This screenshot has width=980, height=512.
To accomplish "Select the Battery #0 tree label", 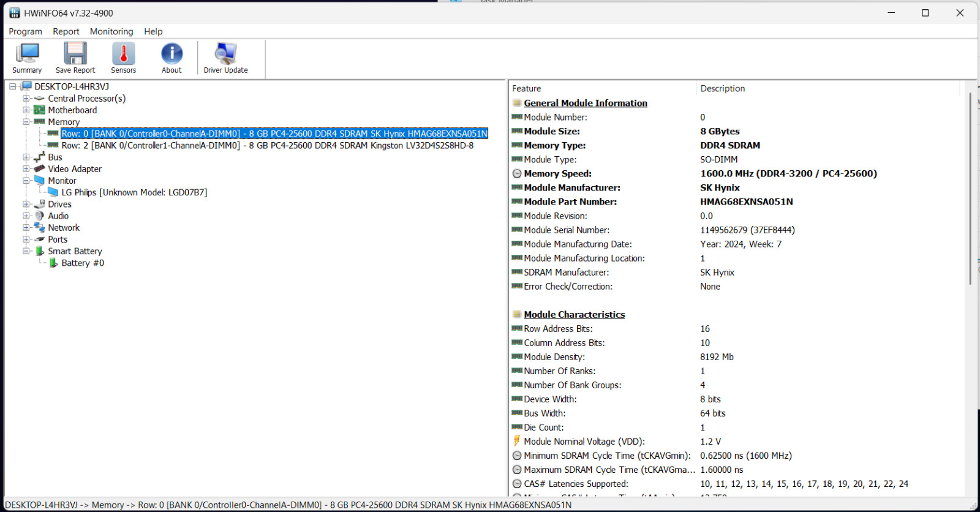I will click(83, 263).
